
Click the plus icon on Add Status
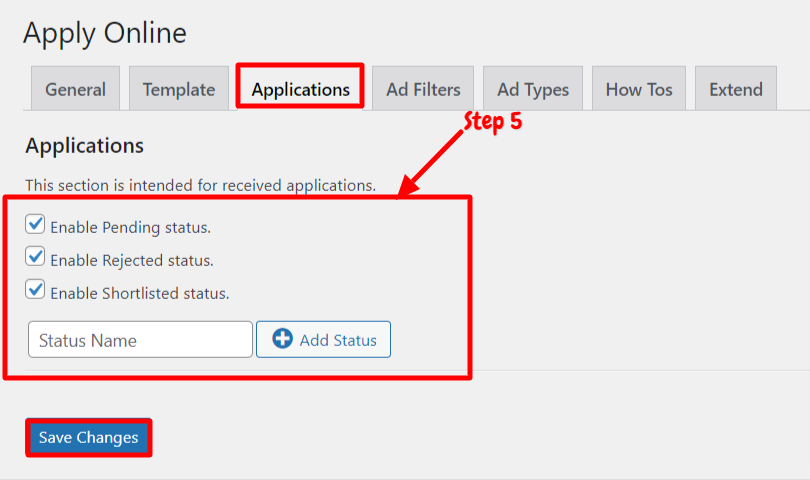point(283,339)
